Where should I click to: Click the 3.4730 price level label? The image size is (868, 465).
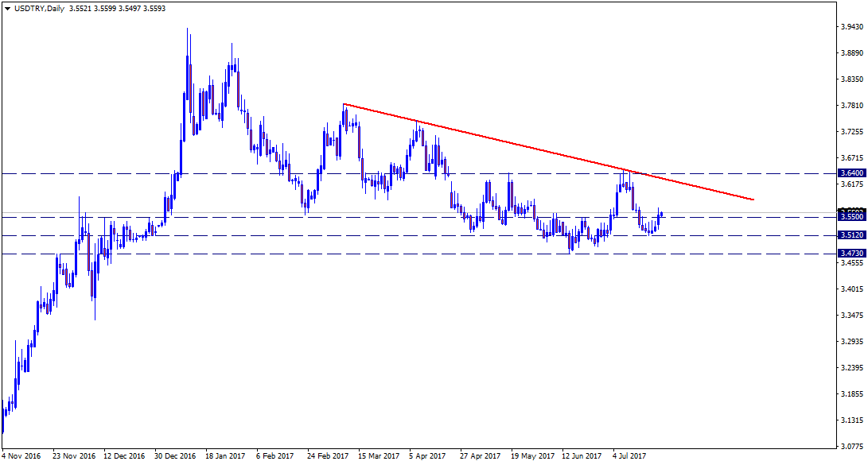(x=851, y=254)
